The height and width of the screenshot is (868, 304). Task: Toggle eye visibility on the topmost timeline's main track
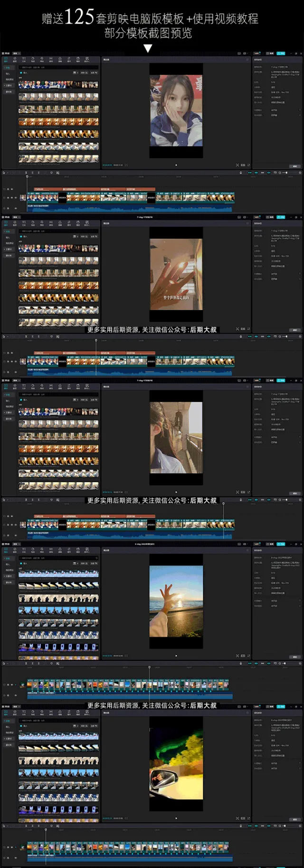coord(12,198)
